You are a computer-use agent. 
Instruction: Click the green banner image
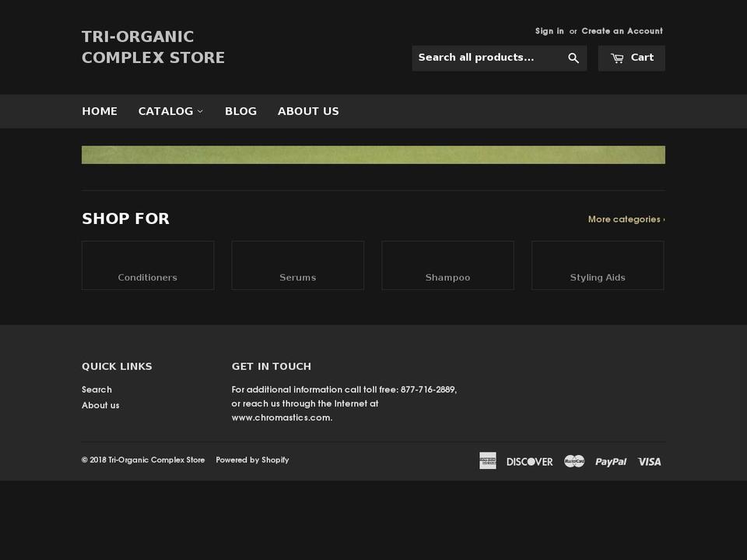[373, 155]
